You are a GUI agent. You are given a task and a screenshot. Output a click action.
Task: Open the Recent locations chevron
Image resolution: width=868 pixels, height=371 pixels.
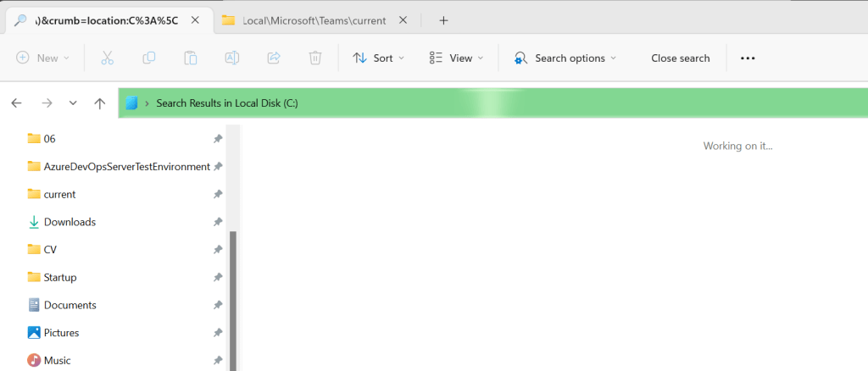tap(73, 102)
